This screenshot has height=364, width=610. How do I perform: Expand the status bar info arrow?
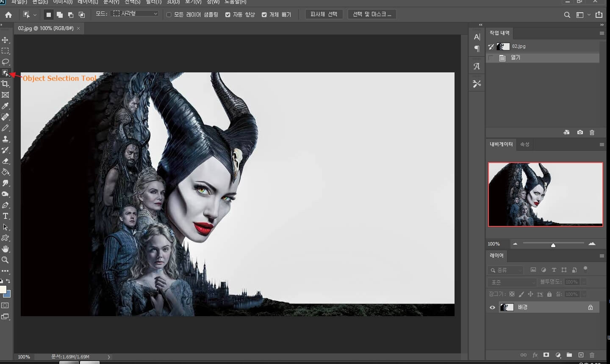[108, 357]
